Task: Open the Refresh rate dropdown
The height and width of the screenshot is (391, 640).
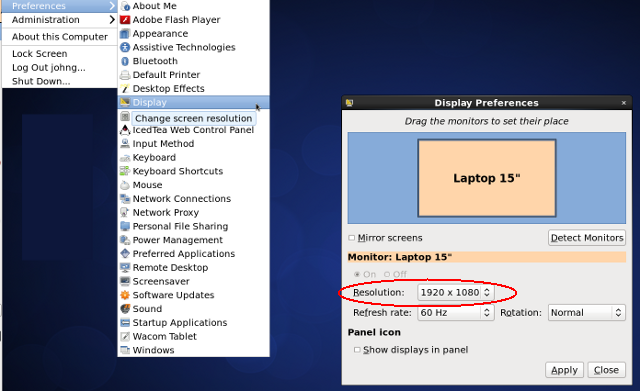Action: [456, 313]
